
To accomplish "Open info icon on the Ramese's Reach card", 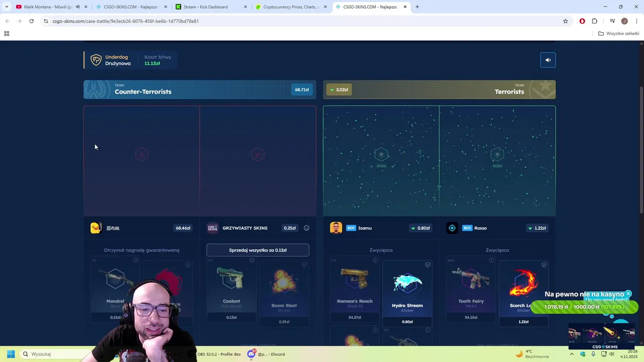I will [375, 260].
